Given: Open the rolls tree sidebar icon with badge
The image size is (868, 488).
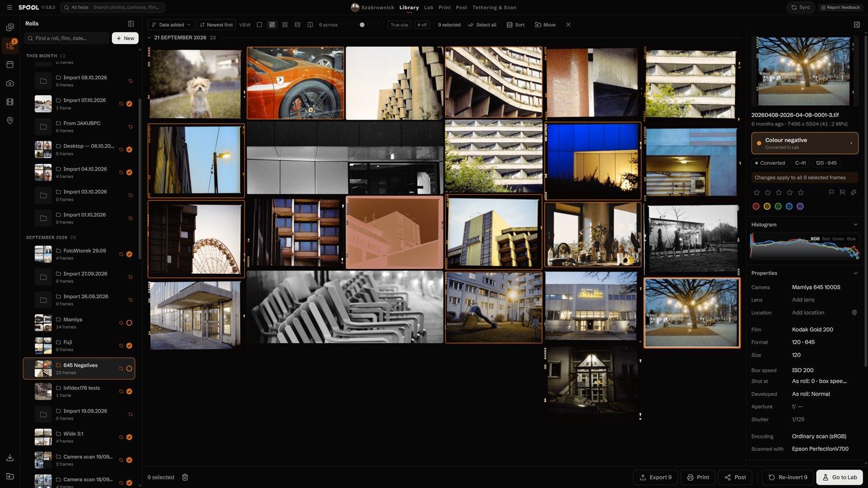Looking at the screenshot, I should point(10,46).
